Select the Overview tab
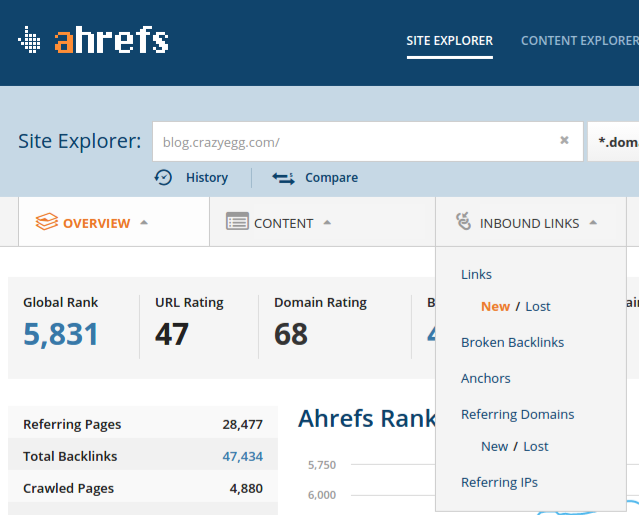 point(114,222)
